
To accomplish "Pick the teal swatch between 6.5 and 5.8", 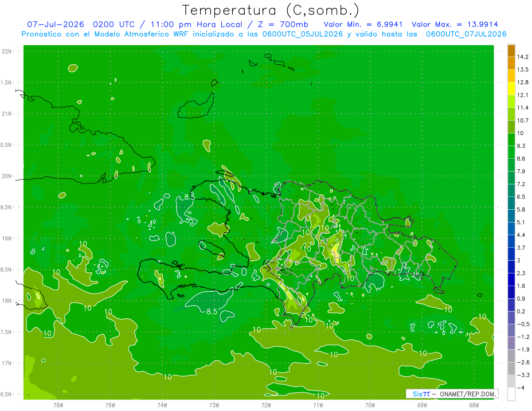I will (511, 203).
